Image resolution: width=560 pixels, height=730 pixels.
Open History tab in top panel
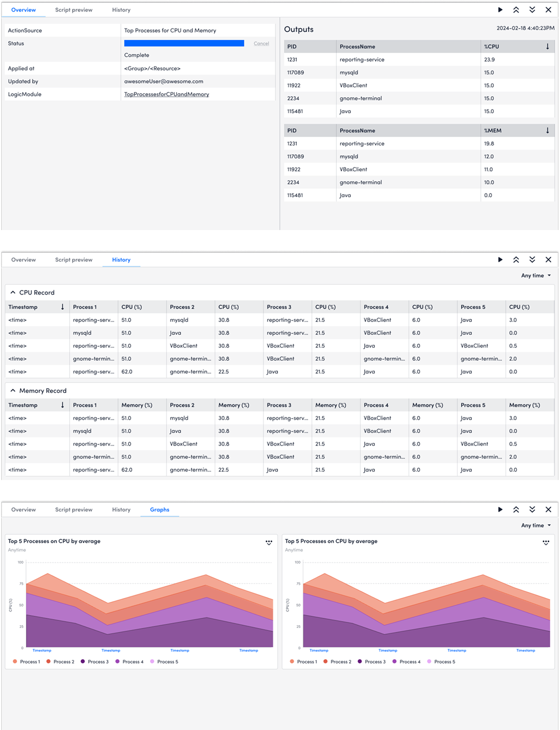pyautogui.click(x=121, y=10)
